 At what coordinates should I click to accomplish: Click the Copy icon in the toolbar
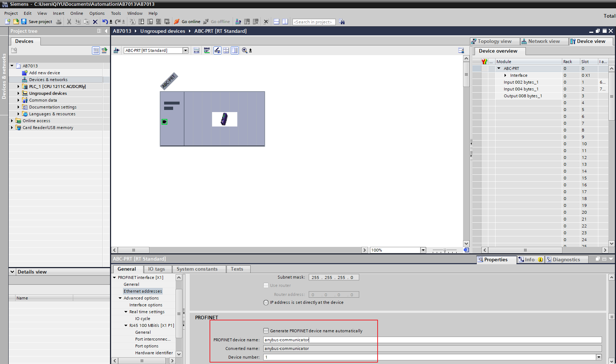pos(78,22)
